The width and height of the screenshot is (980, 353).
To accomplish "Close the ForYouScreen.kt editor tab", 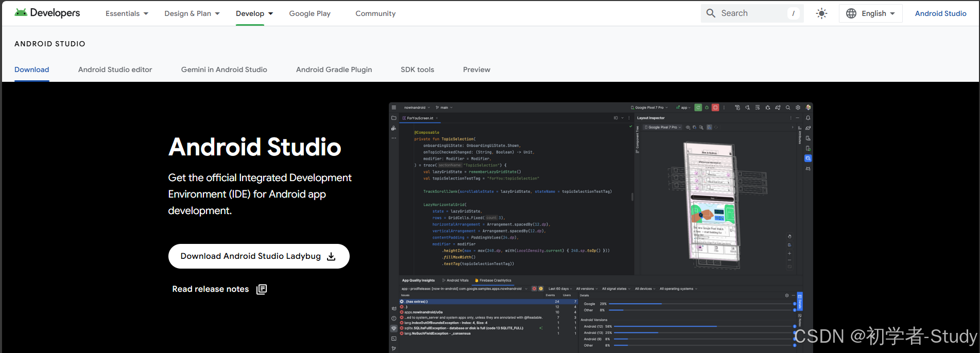I will pyautogui.click(x=437, y=118).
